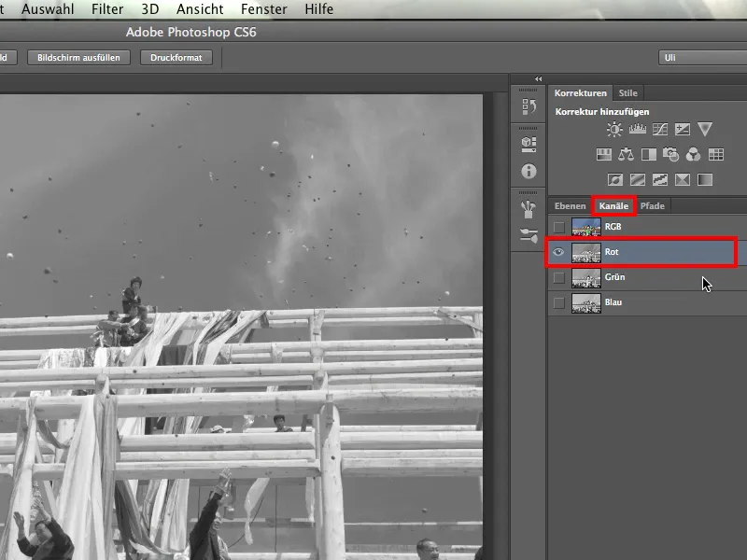Viewport: 747px width, 560px height.
Task: Open the Brush Presets panel icon
Action: tap(529, 235)
